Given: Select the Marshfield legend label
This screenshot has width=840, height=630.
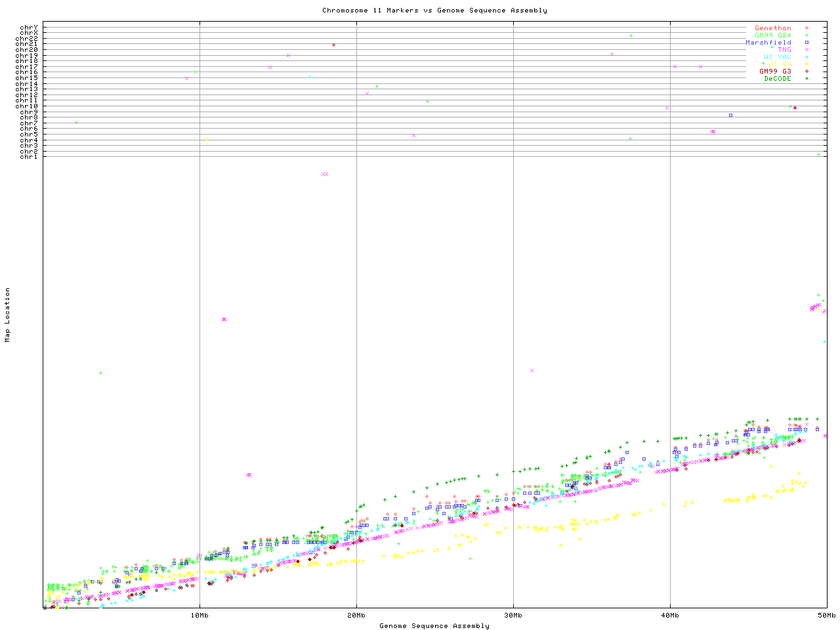Looking at the screenshot, I should 768,43.
